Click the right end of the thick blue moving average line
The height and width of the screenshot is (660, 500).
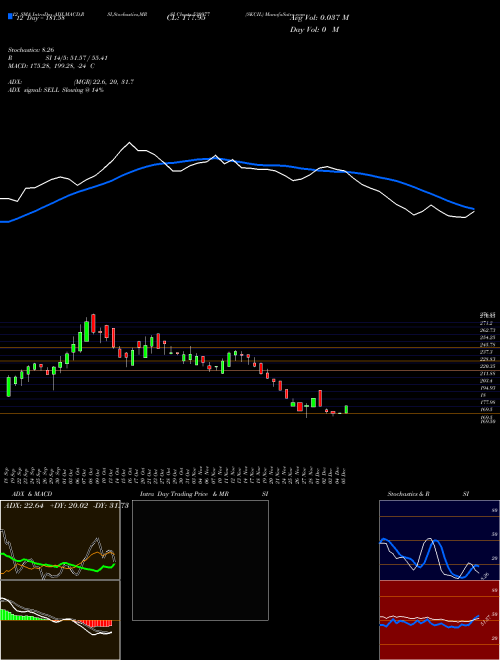[x=473, y=209]
